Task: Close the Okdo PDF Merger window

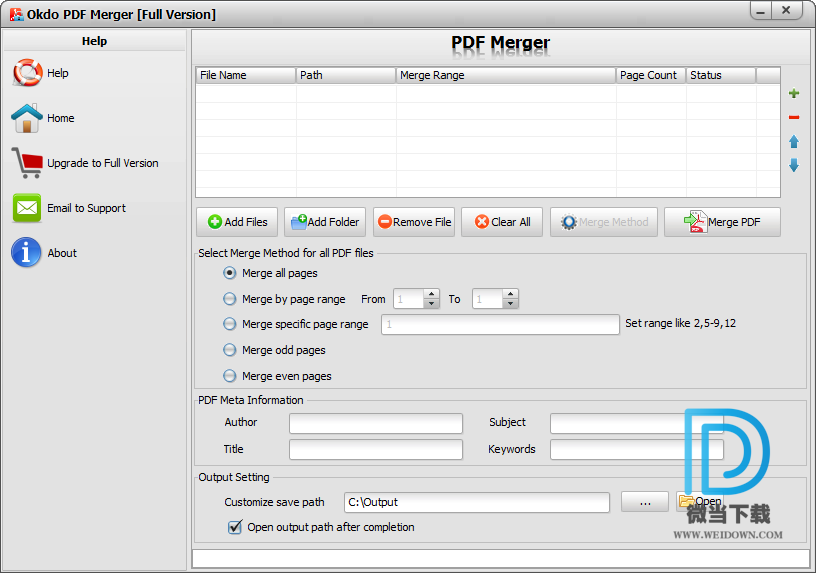Action: (x=786, y=10)
